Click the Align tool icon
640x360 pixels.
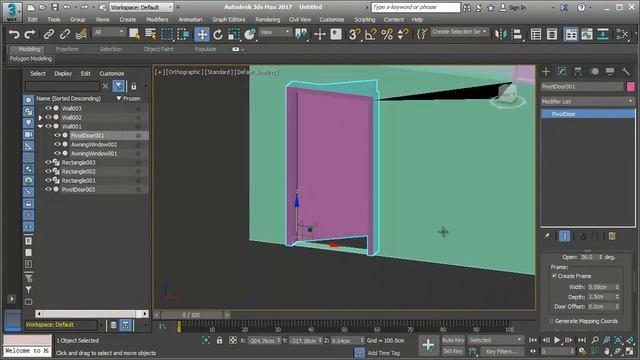coord(517,34)
